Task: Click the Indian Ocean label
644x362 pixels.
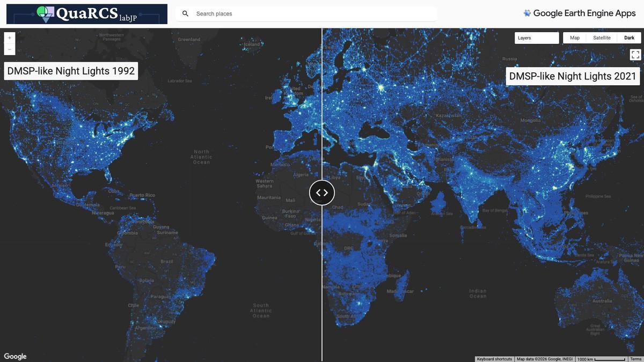Action: pyautogui.click(x=478, y=293)
